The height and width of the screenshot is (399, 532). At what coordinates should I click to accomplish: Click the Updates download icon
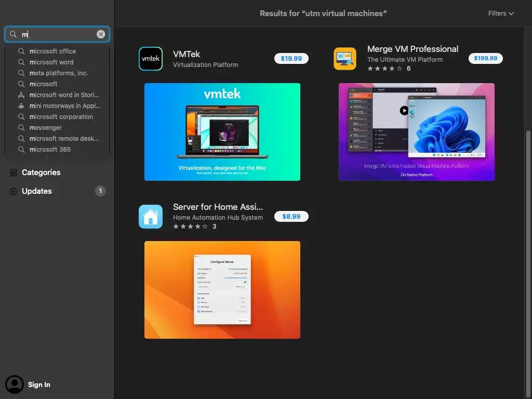[13, 191]
